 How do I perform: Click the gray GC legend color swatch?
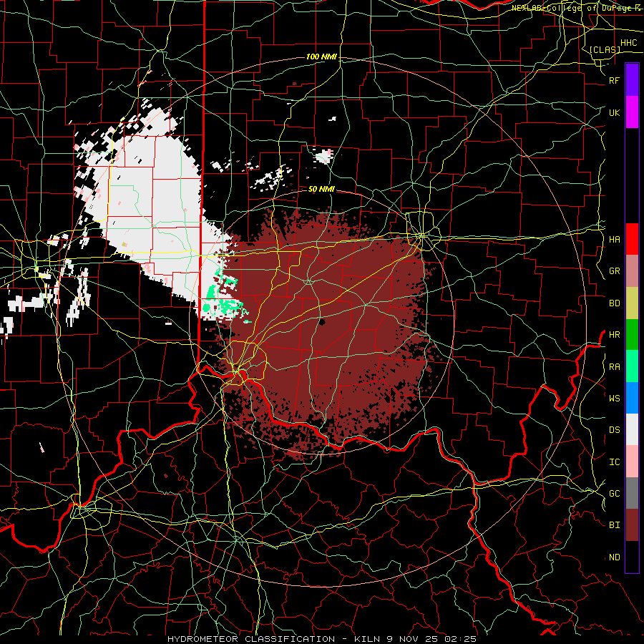click(x=632, y=493)
